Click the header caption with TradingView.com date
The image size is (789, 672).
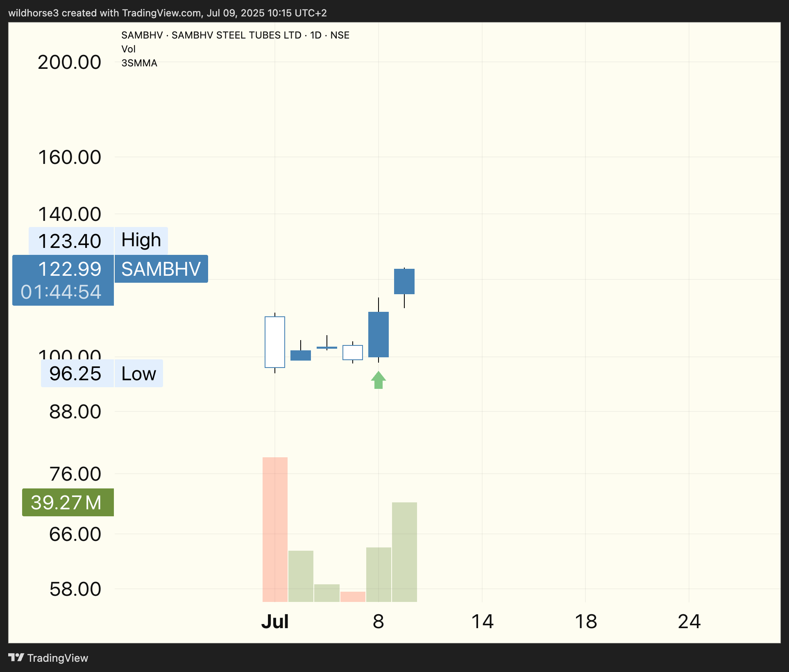(x=168, y=13)
